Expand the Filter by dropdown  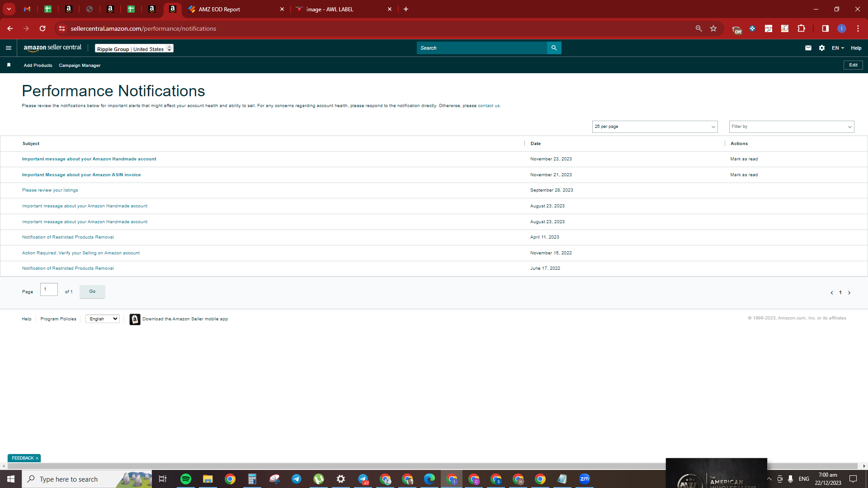tap(791, 127)
